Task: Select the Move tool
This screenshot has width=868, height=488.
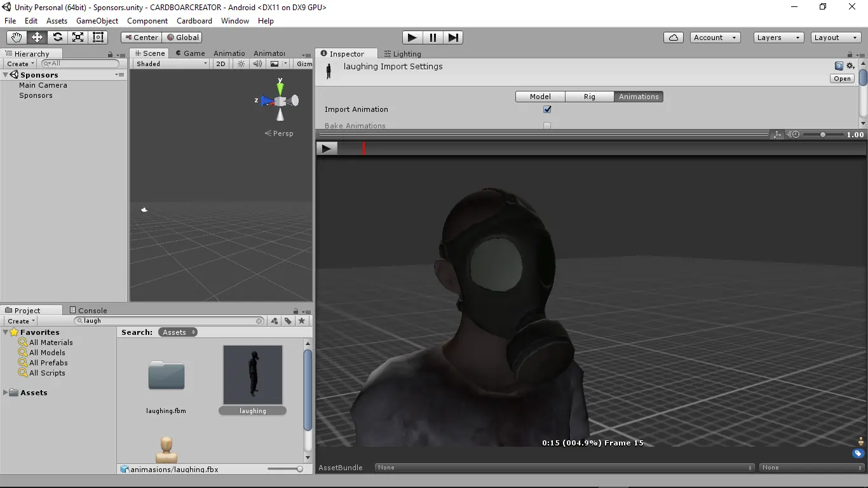Action: (37, 37)
